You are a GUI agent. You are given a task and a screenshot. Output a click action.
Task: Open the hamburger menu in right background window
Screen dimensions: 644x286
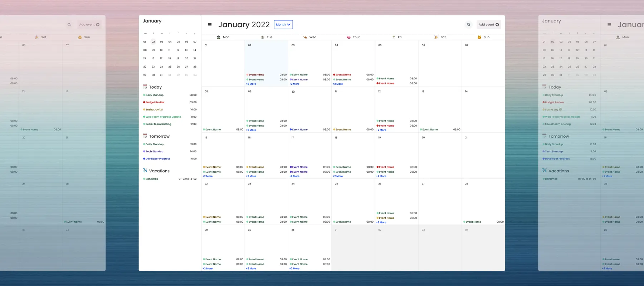[609, 25]
